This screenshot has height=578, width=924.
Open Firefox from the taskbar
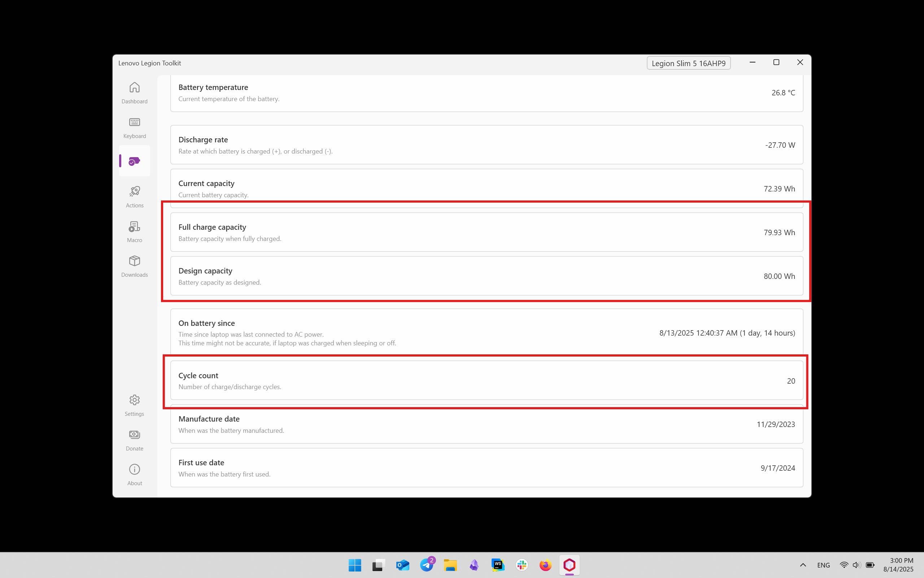coord(545,565)
